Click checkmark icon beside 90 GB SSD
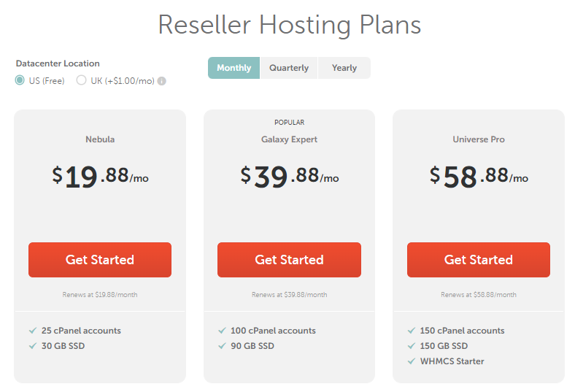The width and height of the screenshot is (575, 392). point(222,346)
